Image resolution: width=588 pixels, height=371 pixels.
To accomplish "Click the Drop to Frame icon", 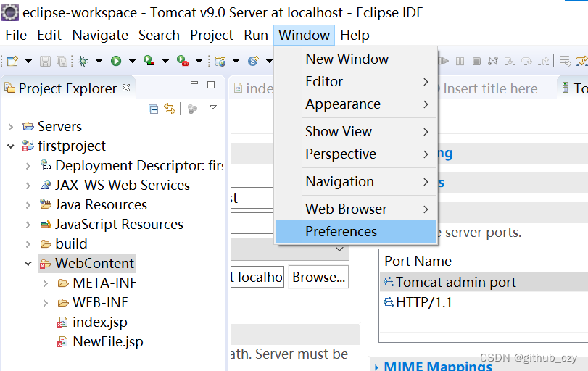I will (565, 61).
